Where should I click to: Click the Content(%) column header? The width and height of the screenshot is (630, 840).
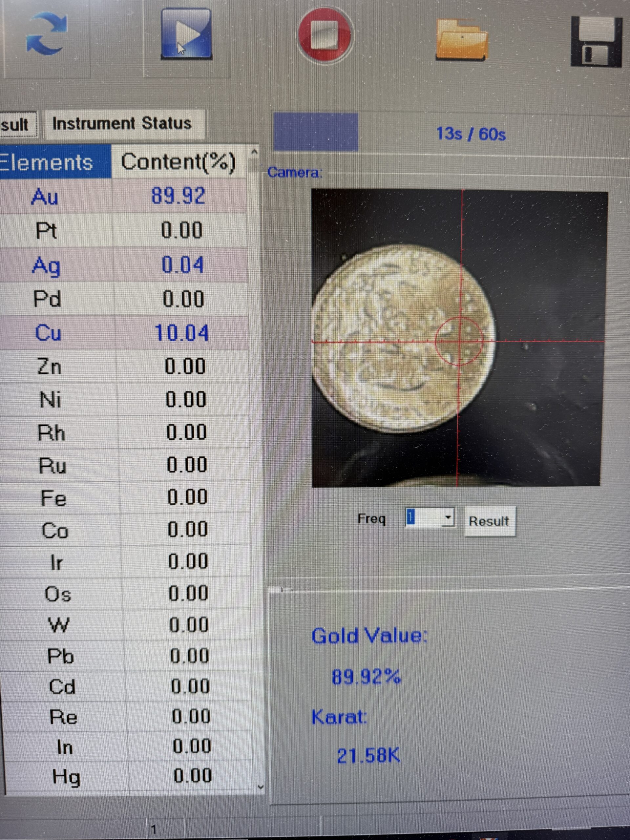178,162
